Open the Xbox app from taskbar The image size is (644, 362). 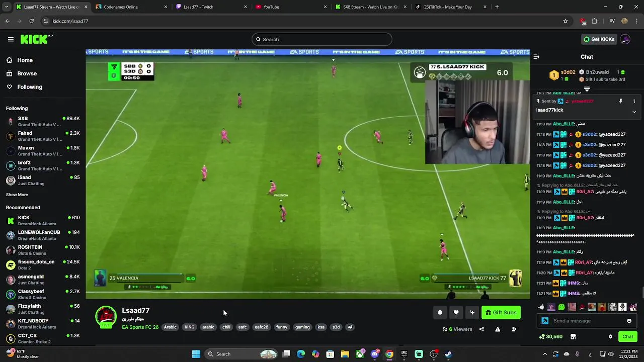tap(360, 354)
